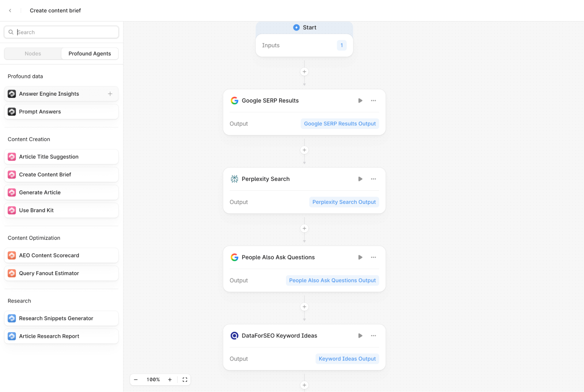Image resolution: width=584 pixels, height=392 pixels.
Task: Open Perplexity Search more options
Action: 373,179
